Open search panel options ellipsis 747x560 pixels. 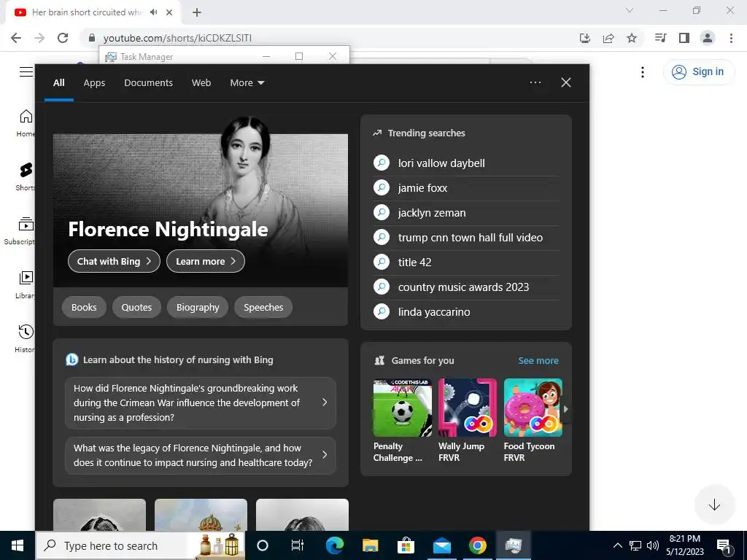click(535, 82)
